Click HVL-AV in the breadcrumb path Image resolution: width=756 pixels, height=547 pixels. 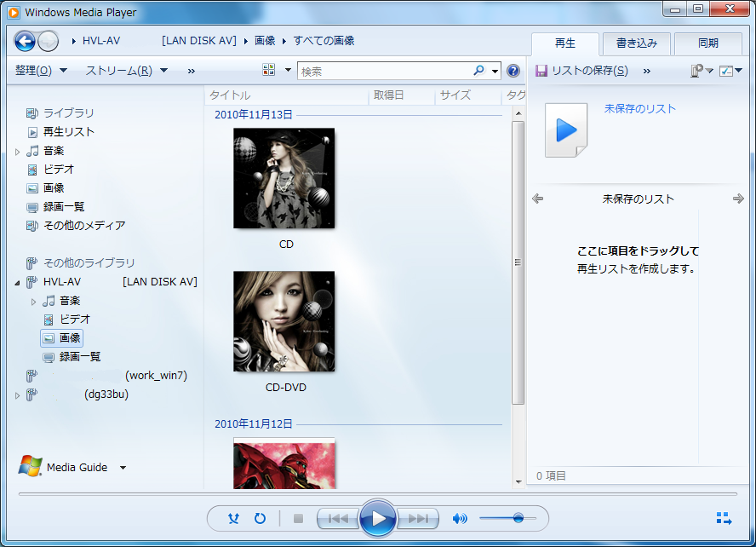coord(101,41)
